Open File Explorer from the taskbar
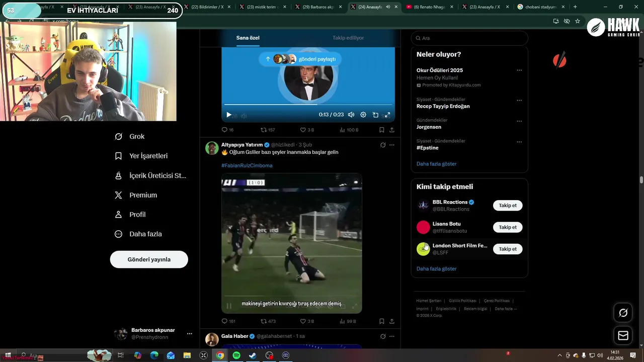 [187, 355]
